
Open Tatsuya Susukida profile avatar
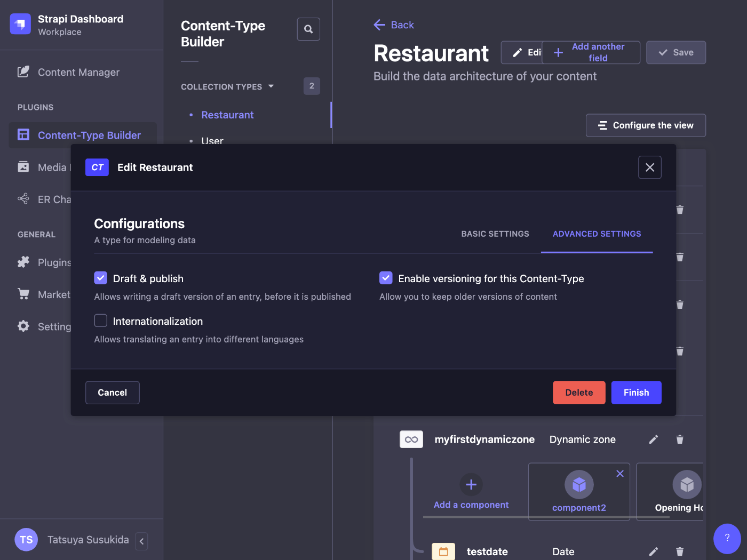26,540
